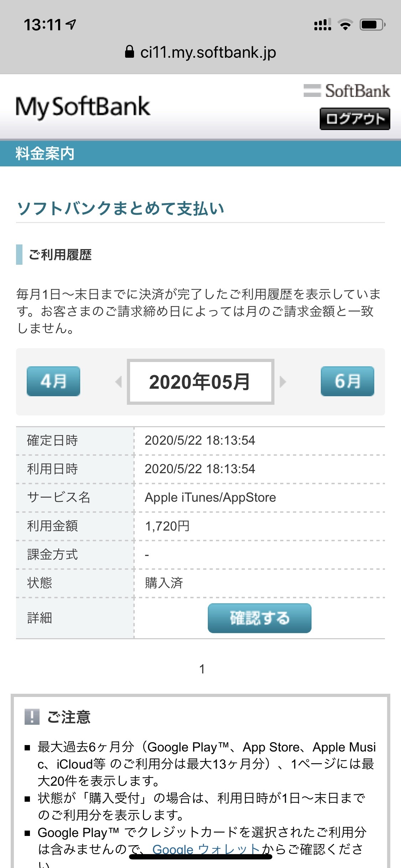The width and height of the screenshot is (401, 868).
Task: Click the left arrow before 2020年05月
Action: click(119, 382)
